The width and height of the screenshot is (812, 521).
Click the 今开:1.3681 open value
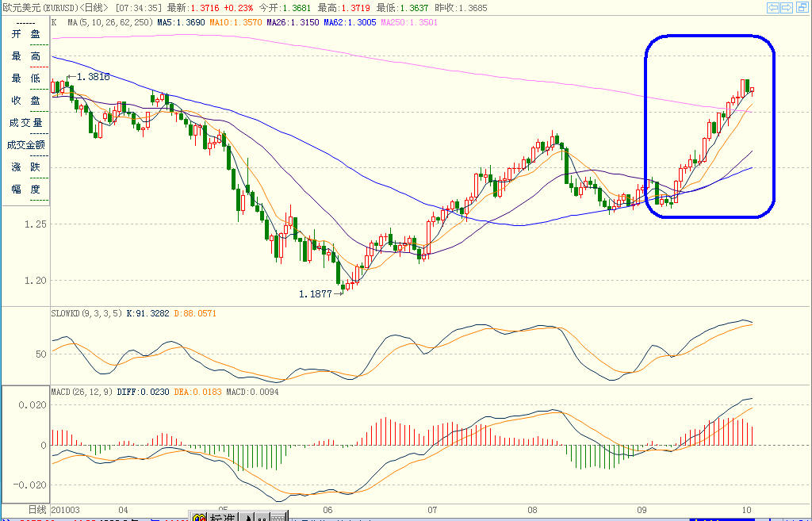[285, 8]
